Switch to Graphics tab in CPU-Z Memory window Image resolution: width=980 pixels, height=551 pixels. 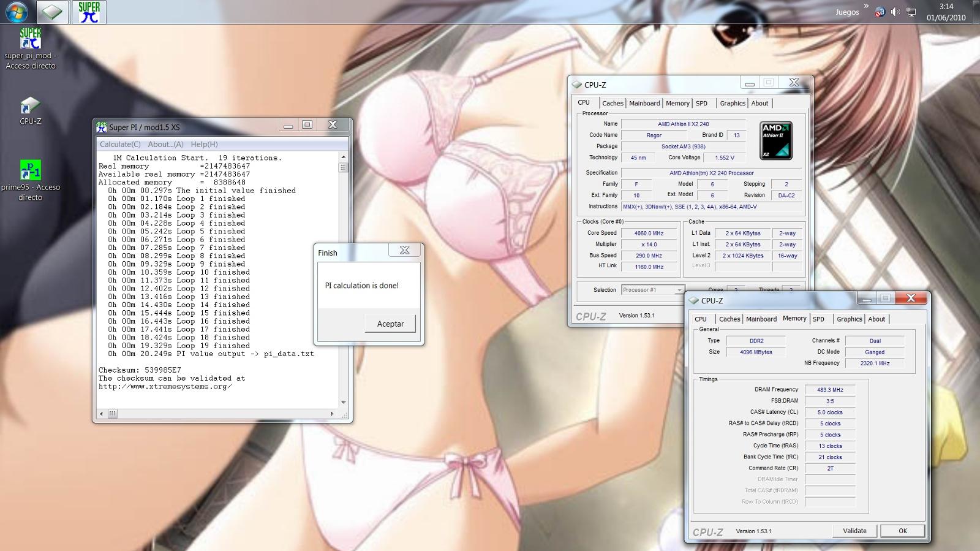coord(850,319)
